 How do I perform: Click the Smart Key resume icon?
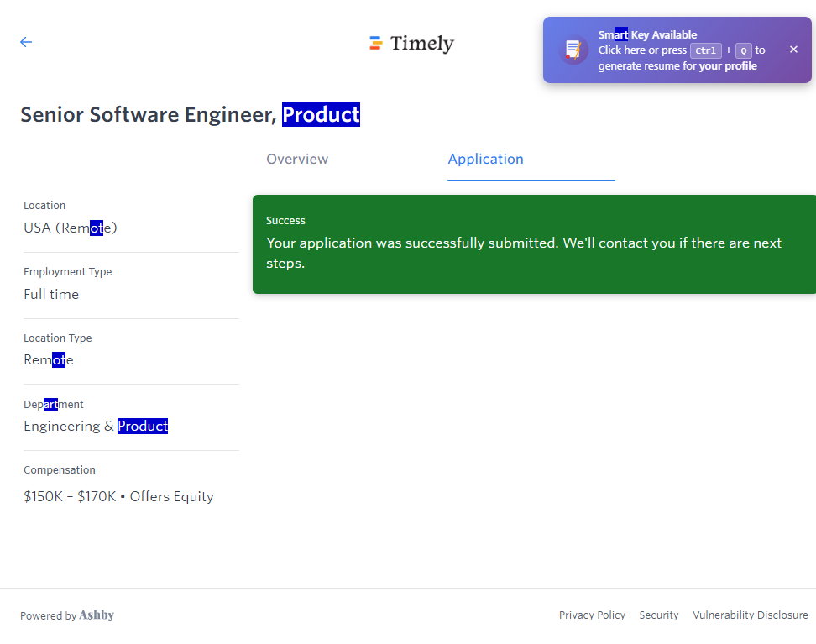tap(573, 50)
